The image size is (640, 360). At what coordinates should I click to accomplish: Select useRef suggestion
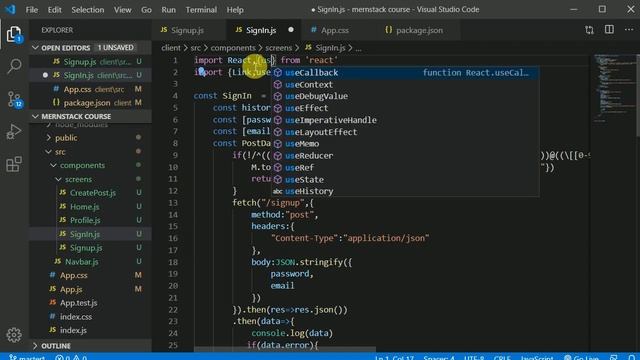click(x=405, y=167)
